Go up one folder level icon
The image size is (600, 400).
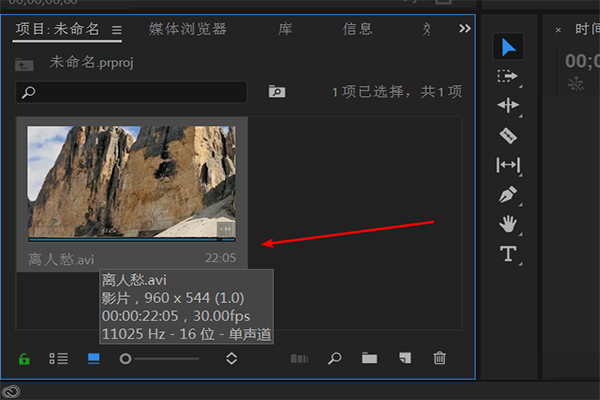[24, 65]
